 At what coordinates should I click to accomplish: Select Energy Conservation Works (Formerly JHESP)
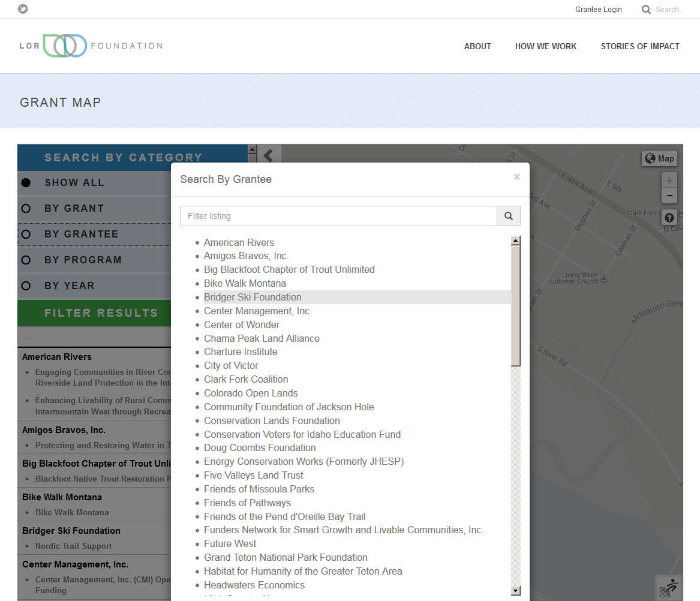tap(304, 462)
